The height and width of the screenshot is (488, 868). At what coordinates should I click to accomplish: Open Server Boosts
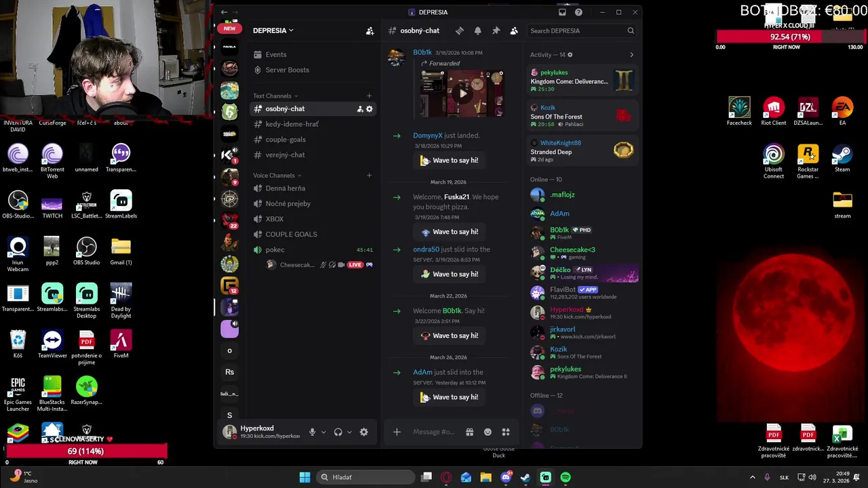pos(313,70)
